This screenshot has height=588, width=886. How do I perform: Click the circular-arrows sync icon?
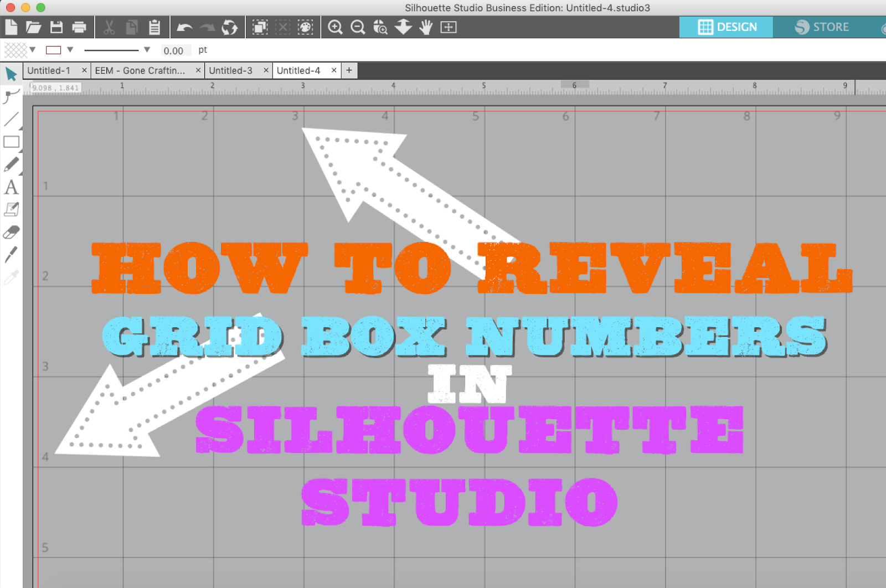(x=229, y=27)
